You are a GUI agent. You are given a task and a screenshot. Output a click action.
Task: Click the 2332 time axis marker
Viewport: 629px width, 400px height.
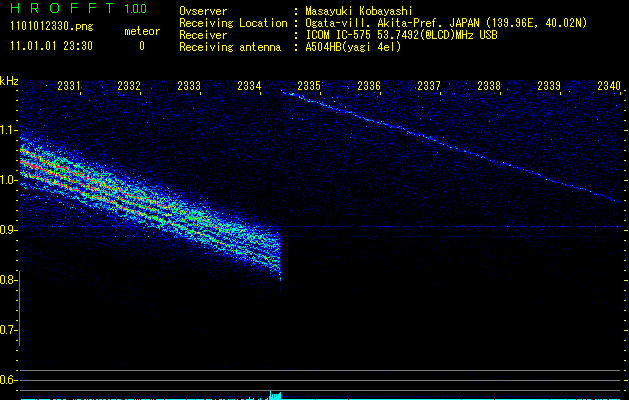tap(129, 86)
